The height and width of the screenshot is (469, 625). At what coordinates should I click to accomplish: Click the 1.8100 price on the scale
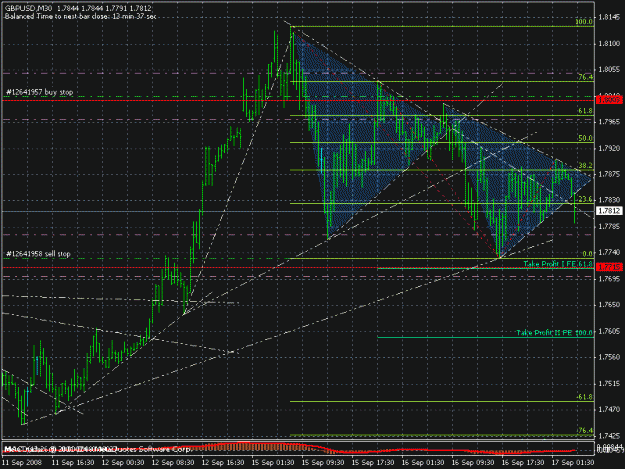click(x=609, y=43)
